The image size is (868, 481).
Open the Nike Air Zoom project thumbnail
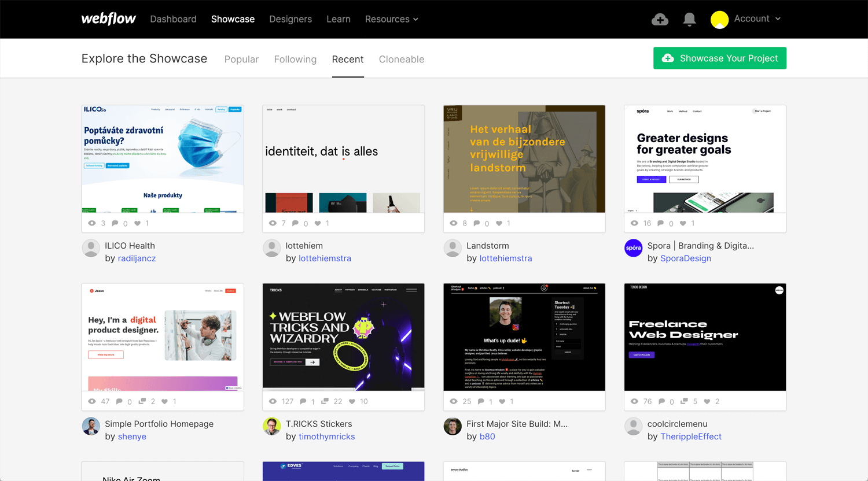pyautogui.click(x=163, y=471)
